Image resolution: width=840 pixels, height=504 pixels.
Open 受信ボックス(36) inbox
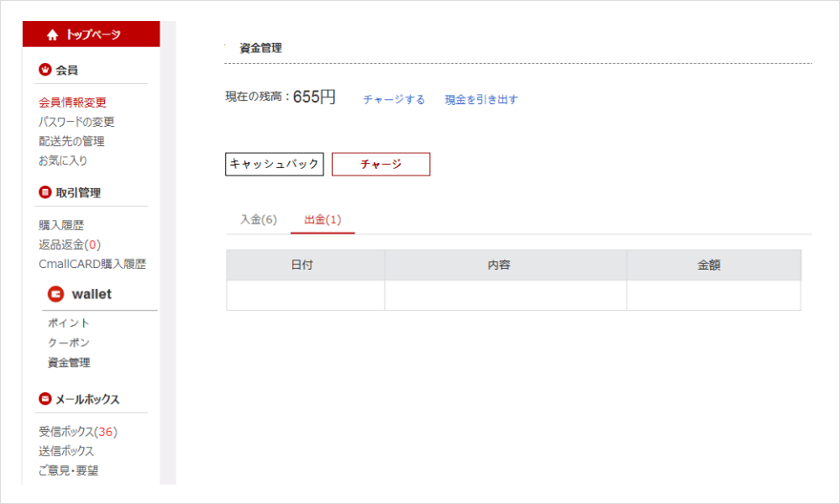coord(77,432)
